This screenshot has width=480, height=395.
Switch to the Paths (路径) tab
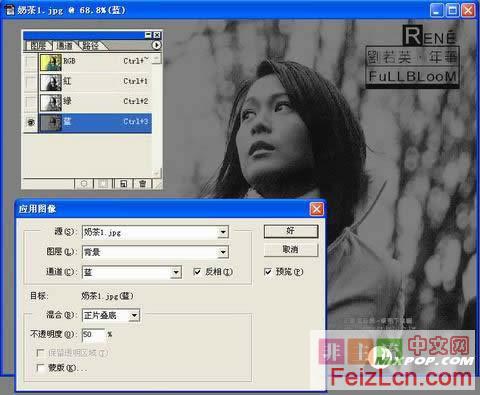[x=91, y=46]
